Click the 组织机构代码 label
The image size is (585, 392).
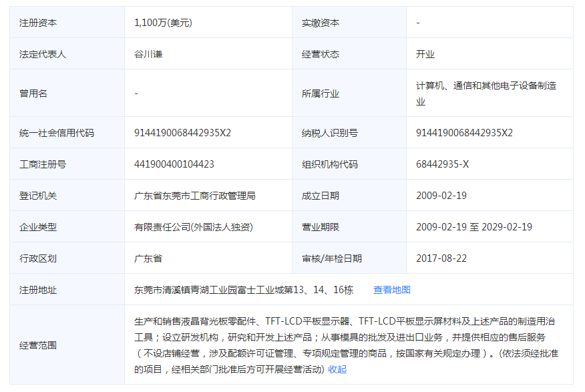pyautogui.click(x=330, y=164)
